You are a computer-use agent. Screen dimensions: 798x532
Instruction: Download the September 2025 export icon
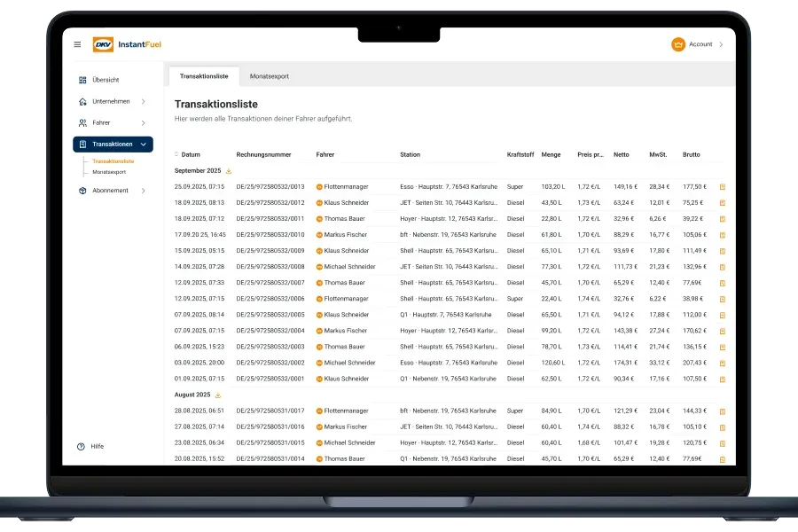coord(229,171)
